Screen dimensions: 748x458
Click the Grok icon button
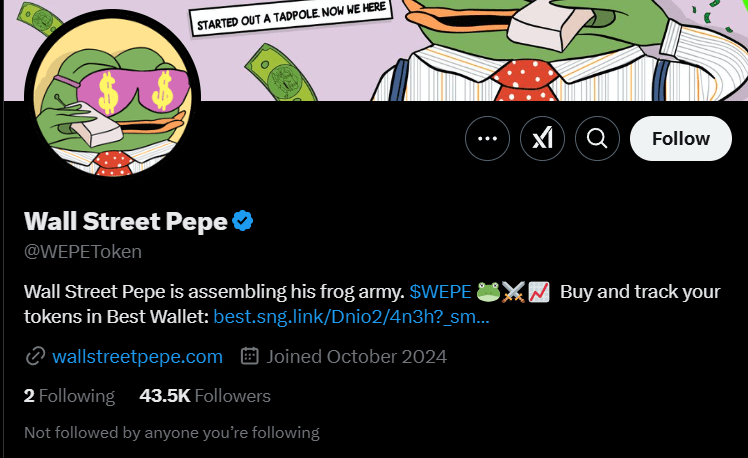point(543,139)
